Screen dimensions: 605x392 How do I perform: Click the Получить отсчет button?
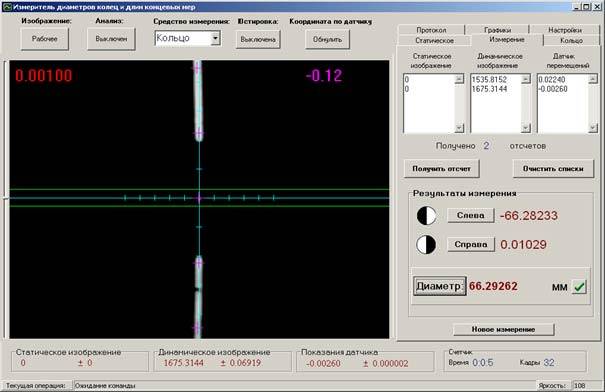tap(441, 169)
